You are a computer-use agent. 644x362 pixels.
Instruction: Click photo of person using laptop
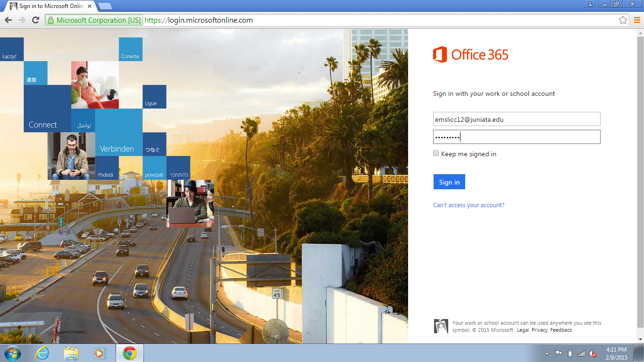190,203
